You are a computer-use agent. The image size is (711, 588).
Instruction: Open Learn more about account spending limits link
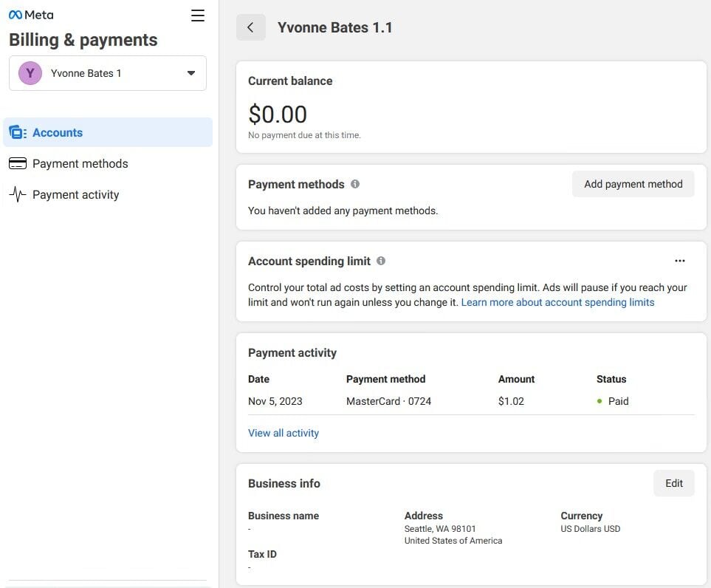tap(557, 302)
